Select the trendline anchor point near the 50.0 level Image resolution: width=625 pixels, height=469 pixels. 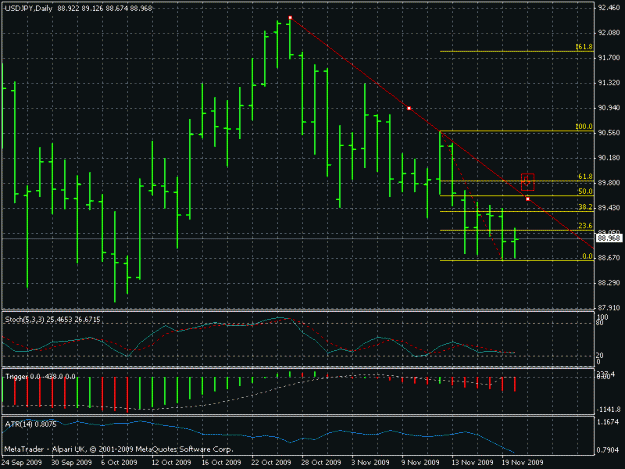(528, 198)
